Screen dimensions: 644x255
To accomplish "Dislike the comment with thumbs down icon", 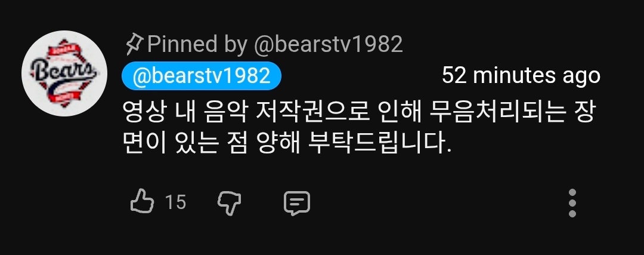I will coord(229,203).
